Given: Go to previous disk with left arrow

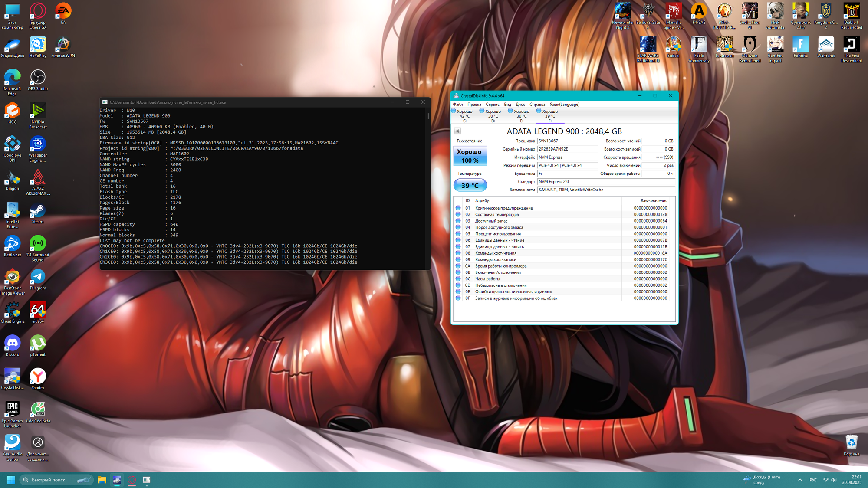Looking at the screenshot, I should coord(457,131).
